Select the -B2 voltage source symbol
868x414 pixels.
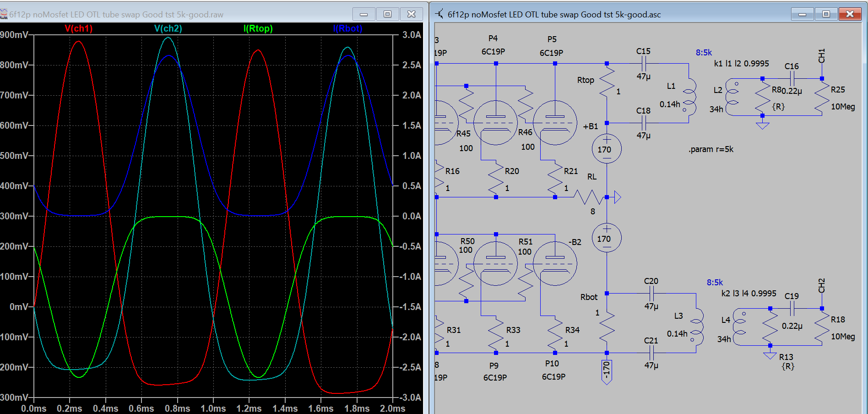pyautogui.click(x=607, y=238)
